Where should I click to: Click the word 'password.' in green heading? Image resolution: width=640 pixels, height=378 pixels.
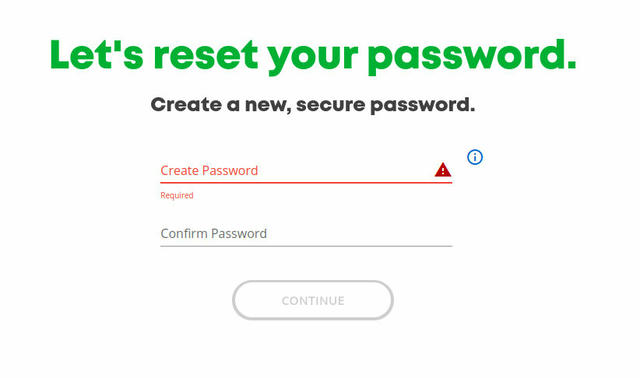coord(472,57)
